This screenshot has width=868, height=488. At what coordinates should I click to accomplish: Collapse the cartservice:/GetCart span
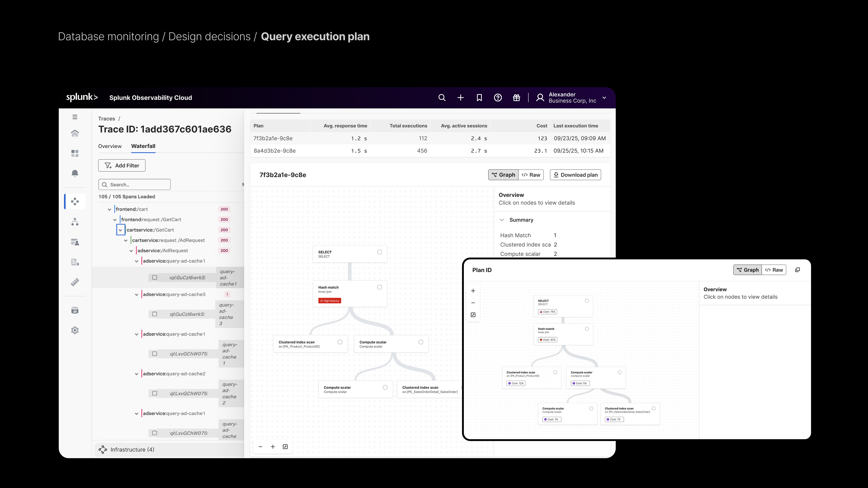tap(120, 230)
